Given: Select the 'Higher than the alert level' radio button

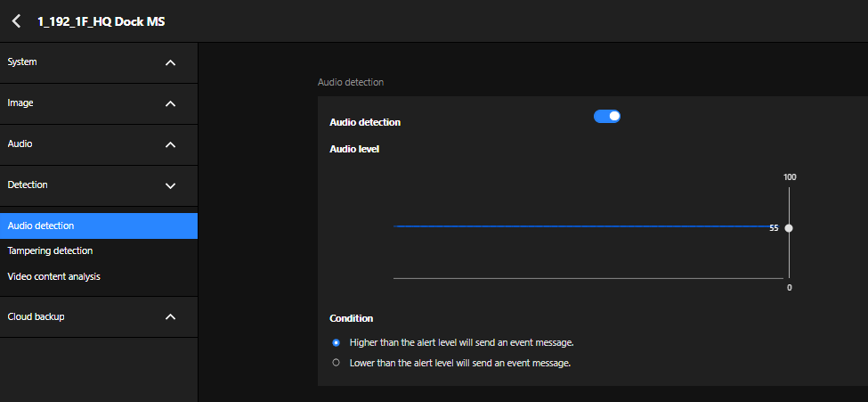Looking at the screenshot, I should tap(336, 342).
